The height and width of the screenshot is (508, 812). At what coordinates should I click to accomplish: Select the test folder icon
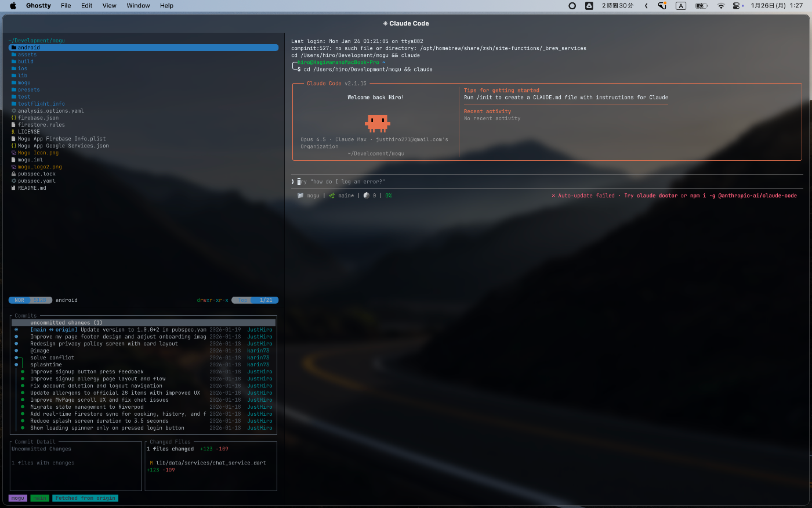point(14,97)
